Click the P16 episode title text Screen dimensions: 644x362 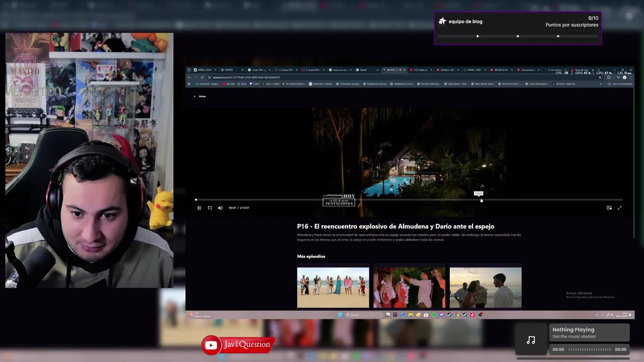coord(395,226)
